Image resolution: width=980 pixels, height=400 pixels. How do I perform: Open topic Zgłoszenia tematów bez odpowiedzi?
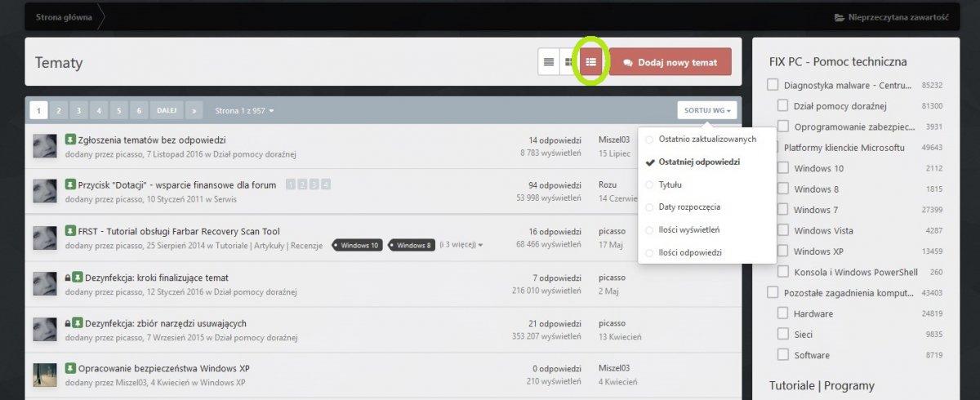pyautogui.click(x=152, y=140)
